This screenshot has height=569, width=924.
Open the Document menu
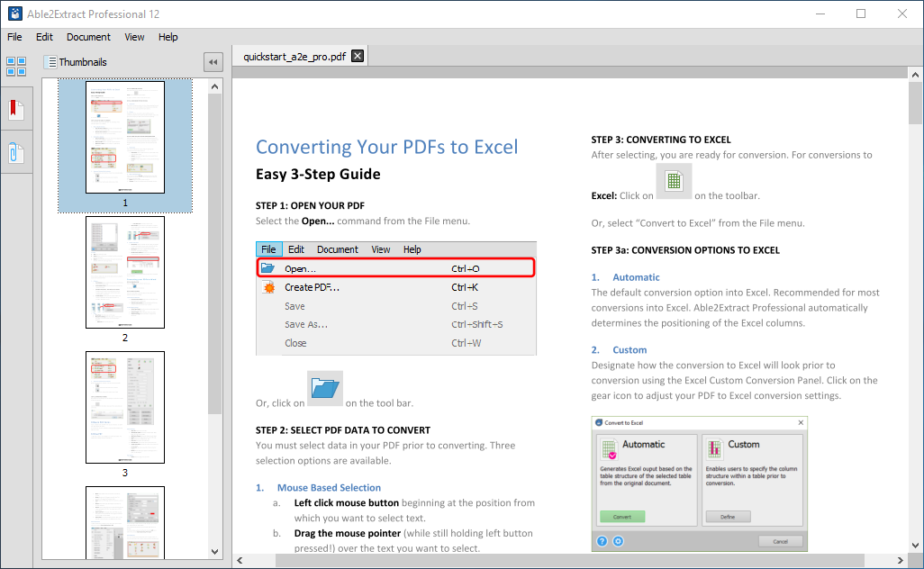pos(88,37)
